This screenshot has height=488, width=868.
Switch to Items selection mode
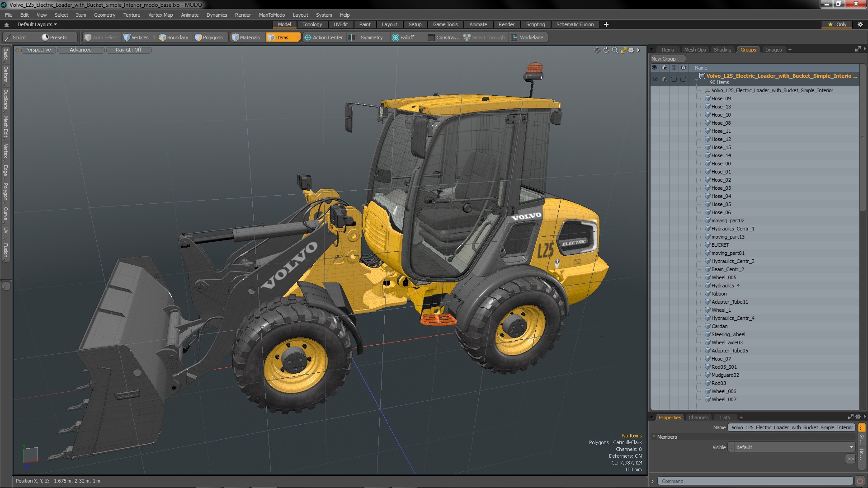click(283, 38)
